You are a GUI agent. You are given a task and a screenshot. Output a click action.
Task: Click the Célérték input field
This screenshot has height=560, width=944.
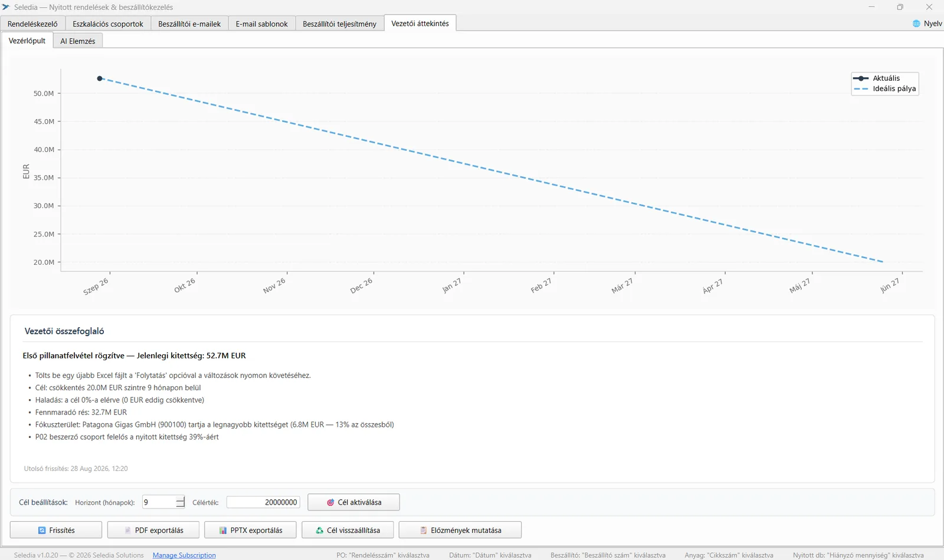[263, 502]
